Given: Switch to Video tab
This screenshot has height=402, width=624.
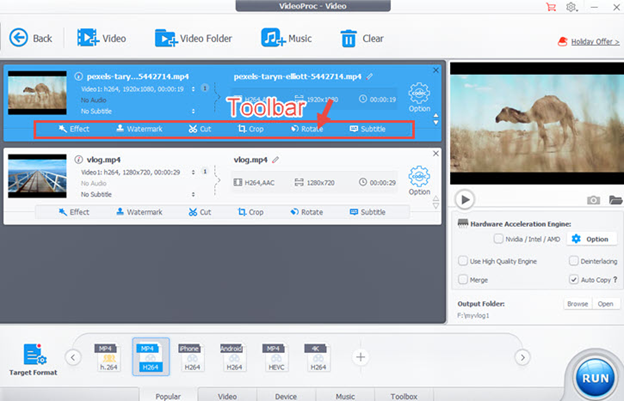Looking at the screenshot, I should (227, 396).
